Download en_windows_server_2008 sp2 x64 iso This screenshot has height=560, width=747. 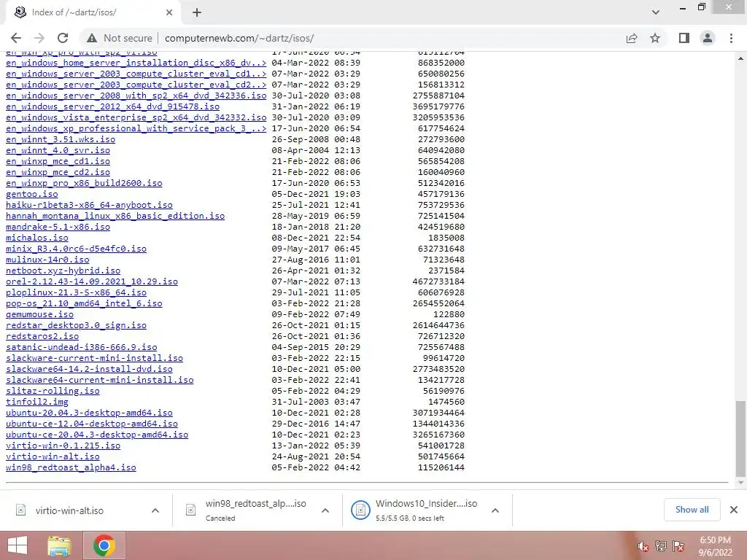[136, 96]
